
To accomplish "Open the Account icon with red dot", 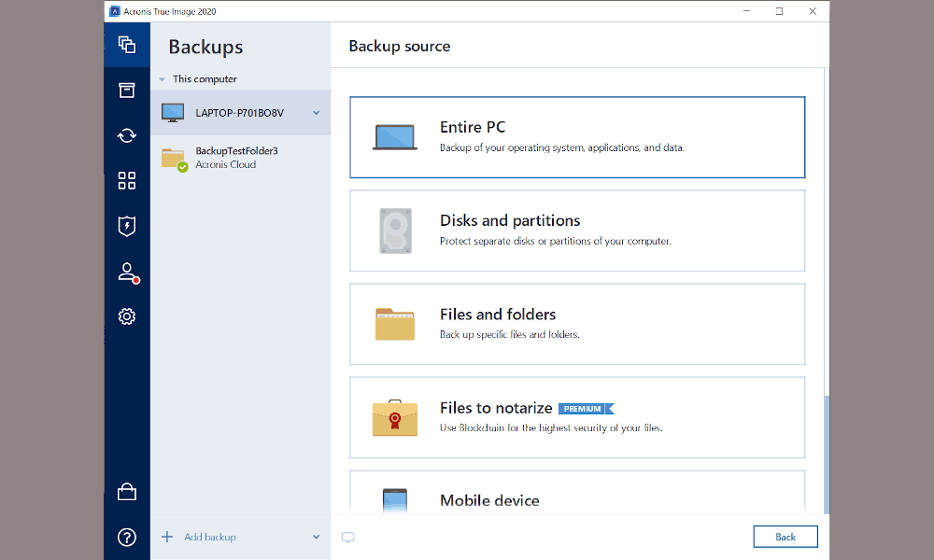I will (x=128, y=273).
